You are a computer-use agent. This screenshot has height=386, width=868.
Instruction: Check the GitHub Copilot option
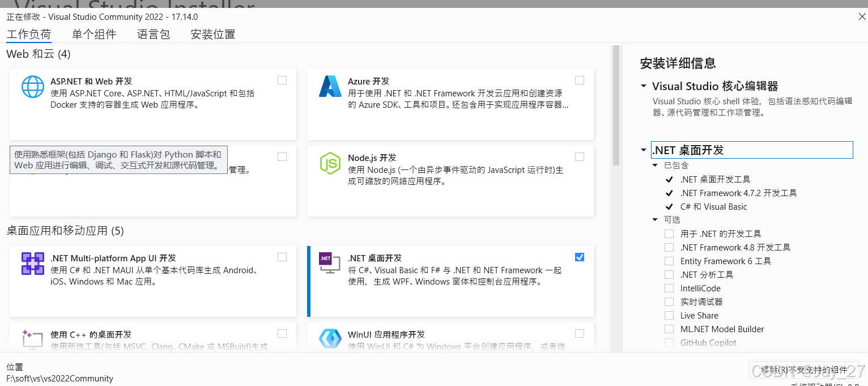tap(669, 342)
